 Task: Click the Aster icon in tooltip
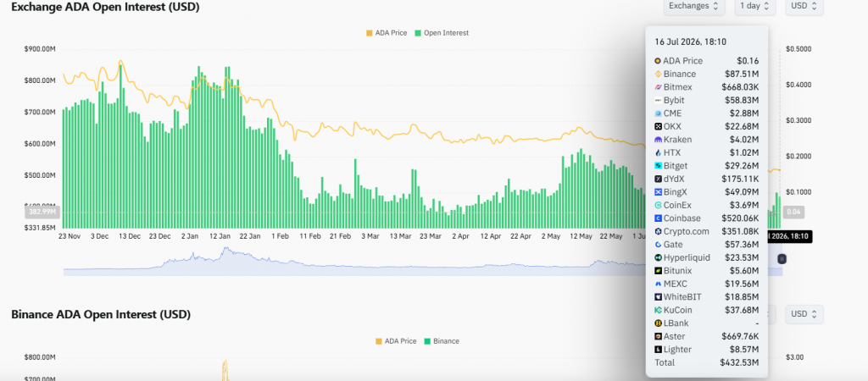tap(658, 336)
